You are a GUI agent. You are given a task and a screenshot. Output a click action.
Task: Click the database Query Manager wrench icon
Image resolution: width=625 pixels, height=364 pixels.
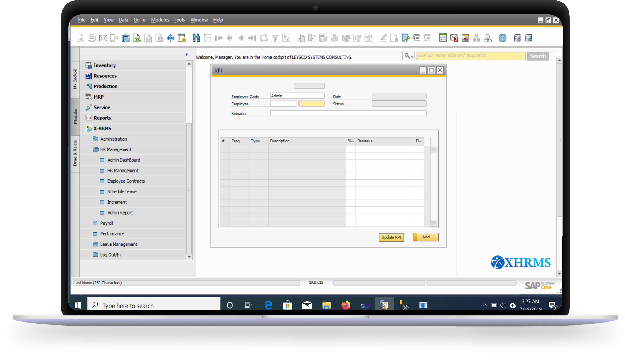click(405, 38)
